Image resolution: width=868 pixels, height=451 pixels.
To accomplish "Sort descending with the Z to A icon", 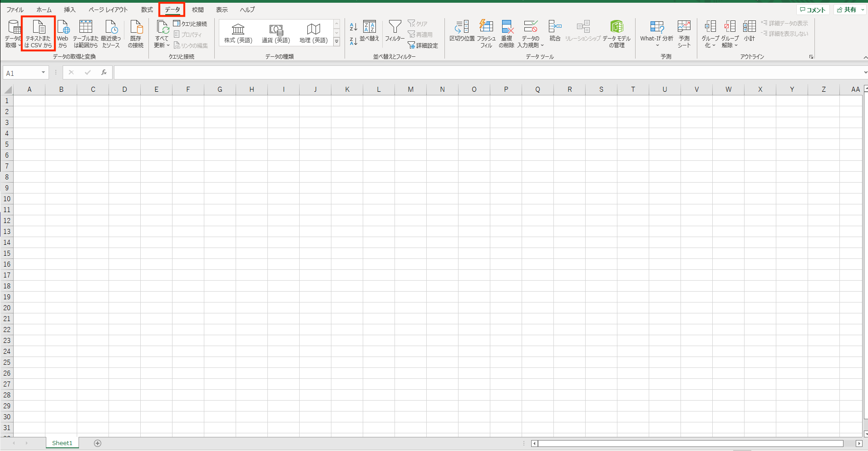I will [x=354, y=41].
